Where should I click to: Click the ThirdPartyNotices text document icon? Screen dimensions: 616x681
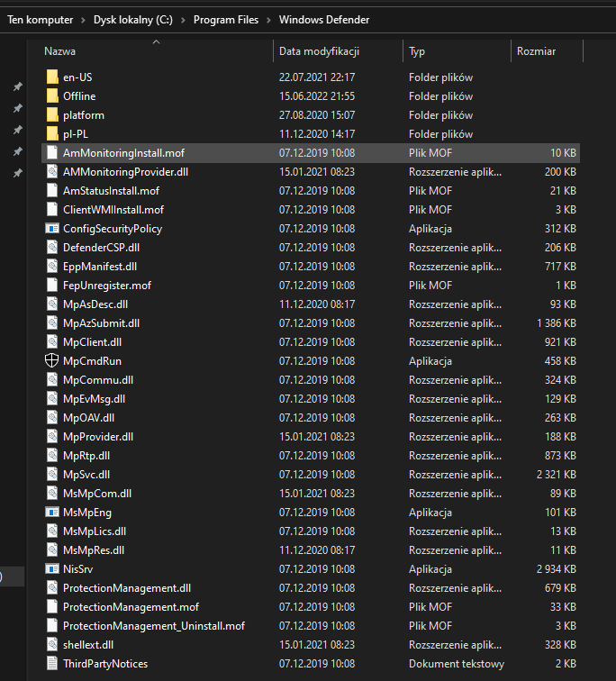point(52,664)
